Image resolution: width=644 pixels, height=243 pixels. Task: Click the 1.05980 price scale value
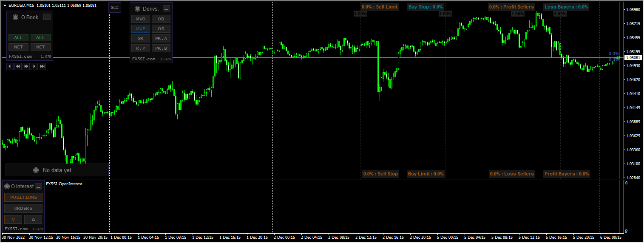633,10
